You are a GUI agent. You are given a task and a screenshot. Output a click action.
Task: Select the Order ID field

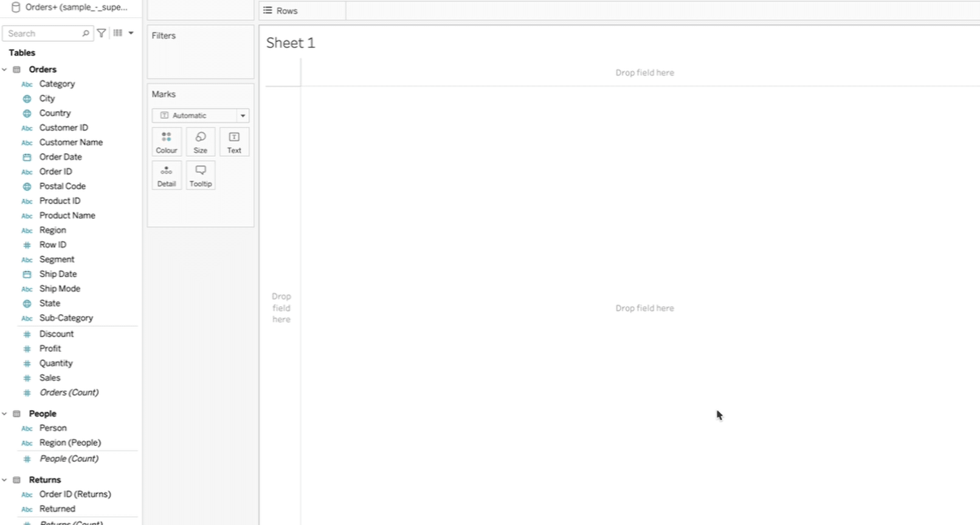tap(56, 171)
